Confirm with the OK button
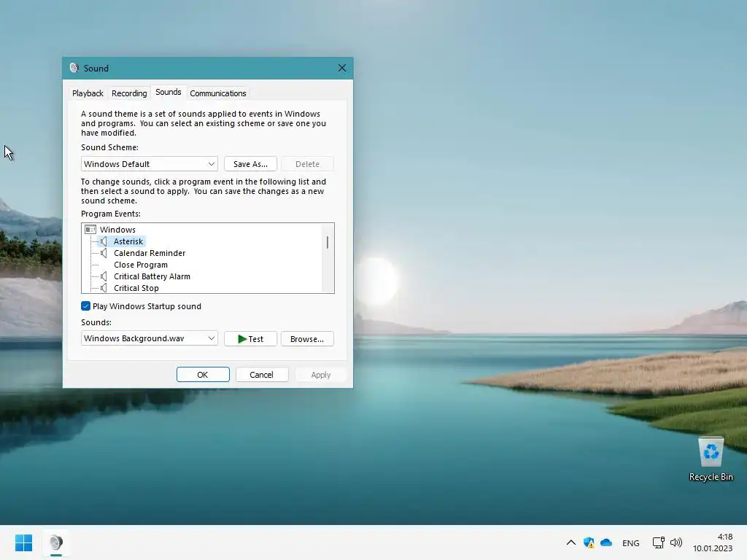The image size is (747, 560). tap(203, 374)
